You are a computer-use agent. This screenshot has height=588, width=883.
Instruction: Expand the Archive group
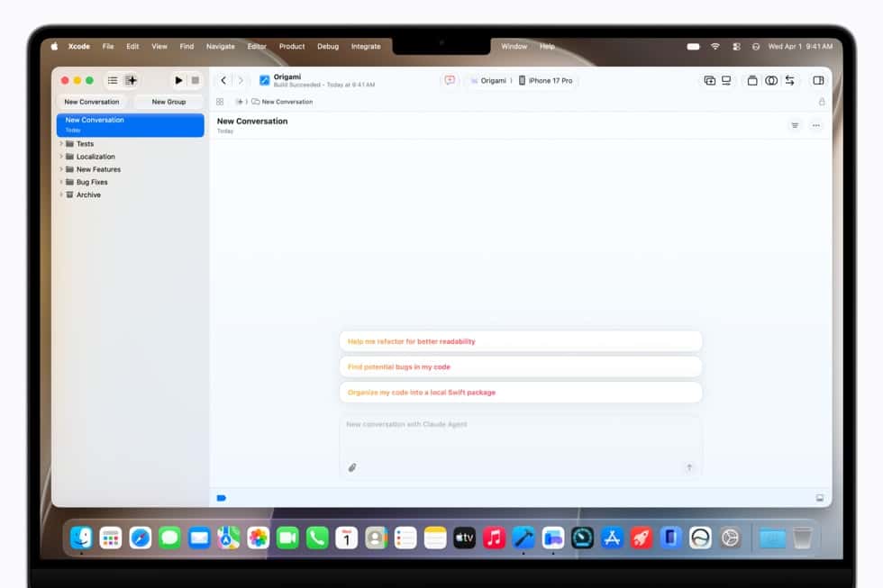tap(61, 194)
